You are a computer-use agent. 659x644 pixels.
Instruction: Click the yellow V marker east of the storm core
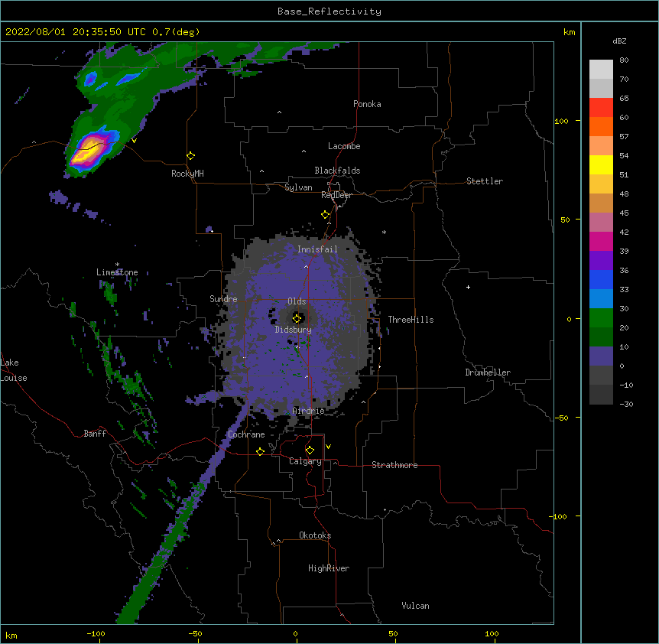point(134,141)
